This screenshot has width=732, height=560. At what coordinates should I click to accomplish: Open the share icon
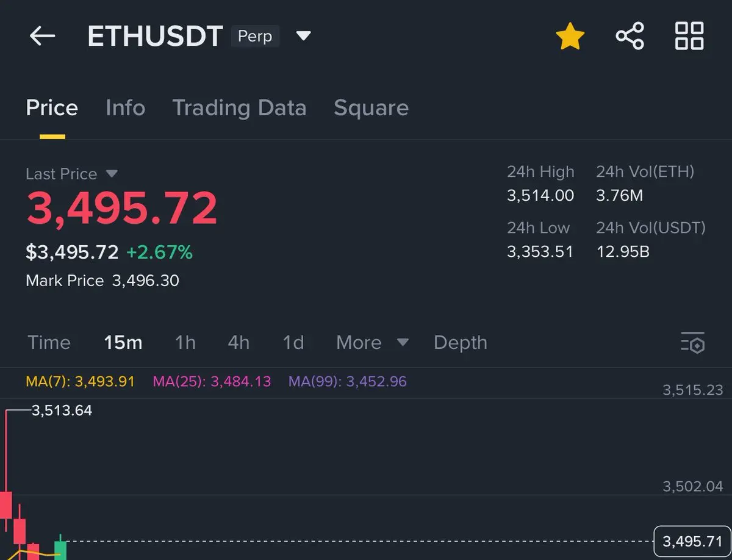630,36
